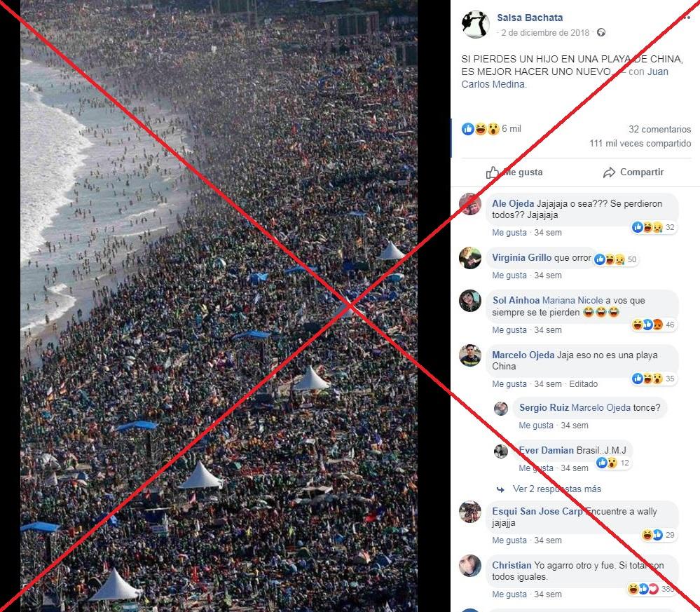This screenshot has height=612, width=700.
Task: Open the Salsa Bachata page name link
Action: 530,18
